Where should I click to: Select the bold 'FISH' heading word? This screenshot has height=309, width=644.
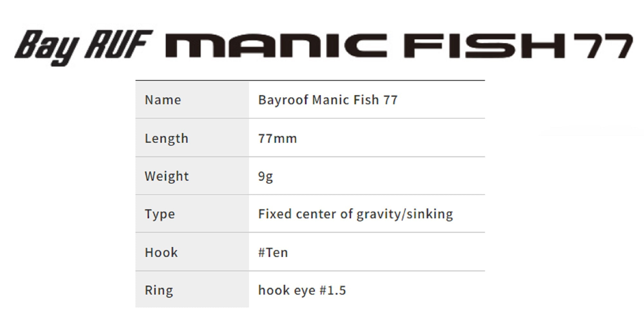(x=485, y=46)
